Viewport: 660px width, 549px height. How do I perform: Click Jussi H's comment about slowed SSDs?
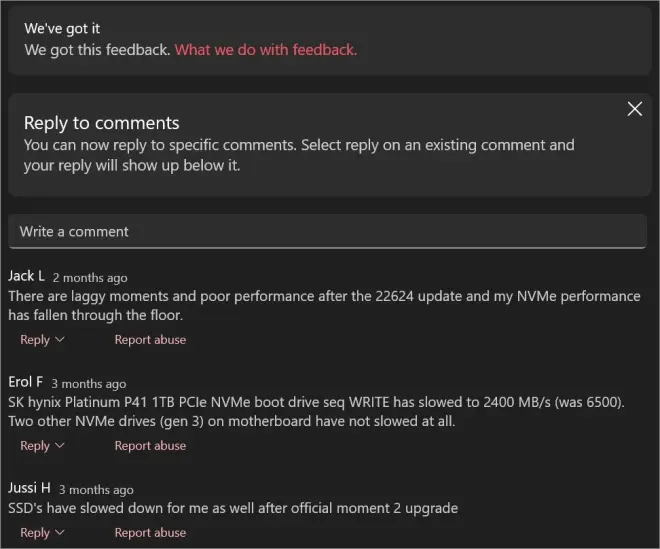coord(232,508)
